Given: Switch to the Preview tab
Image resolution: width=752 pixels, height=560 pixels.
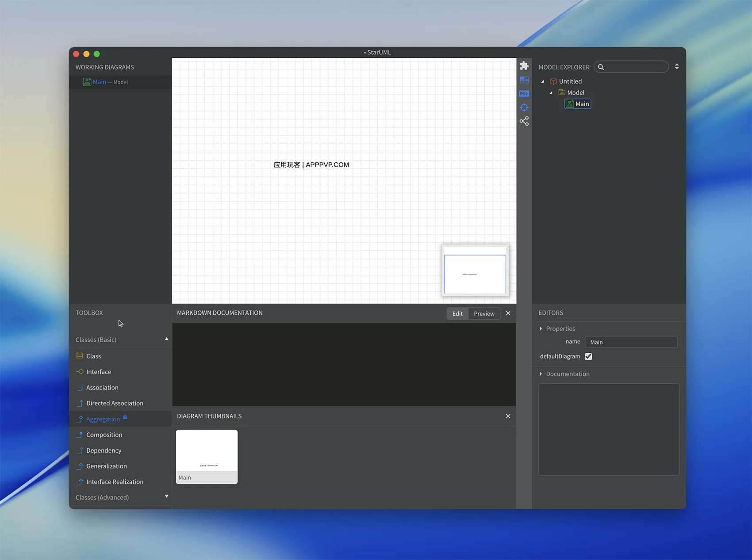Looking at the screenshot, I should tap(484, 314).
